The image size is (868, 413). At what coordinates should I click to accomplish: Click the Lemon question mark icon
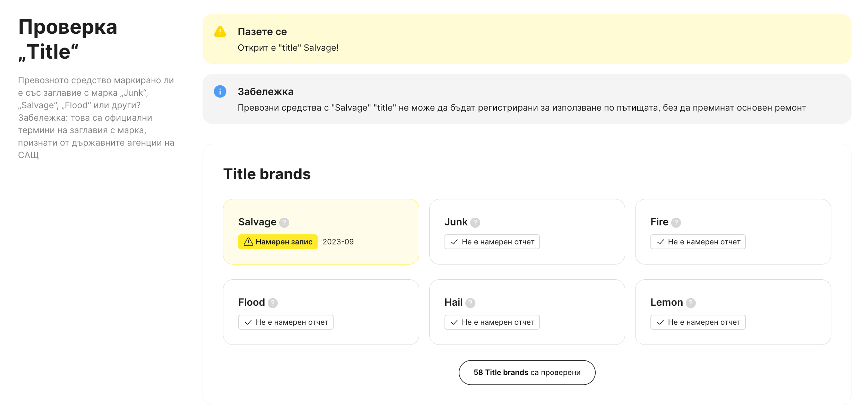pyautogui.click(x=690, y=303)
